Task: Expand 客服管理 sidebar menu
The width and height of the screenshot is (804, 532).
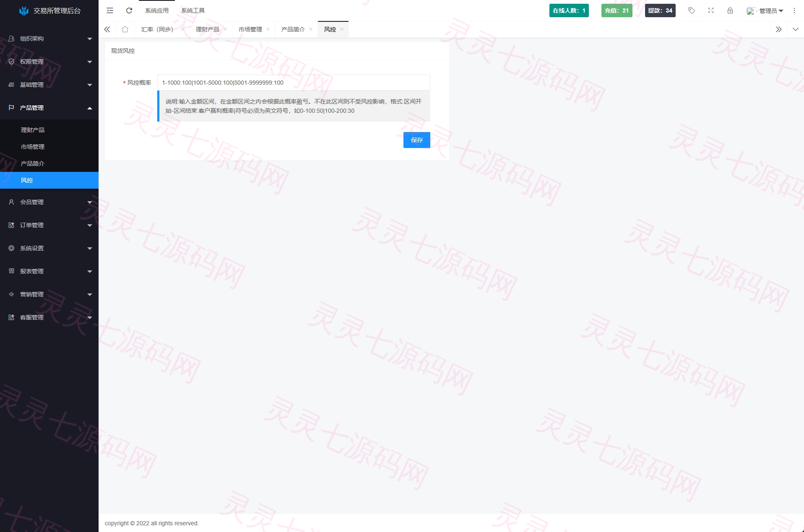Action: pyautogui.click(x=49, y=317)
